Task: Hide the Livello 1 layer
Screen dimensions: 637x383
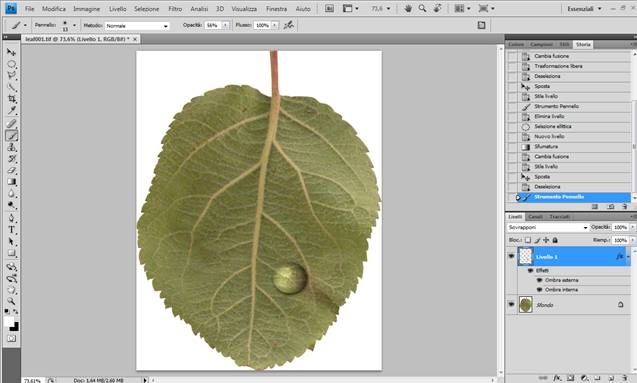Action: tap(511, 256)
